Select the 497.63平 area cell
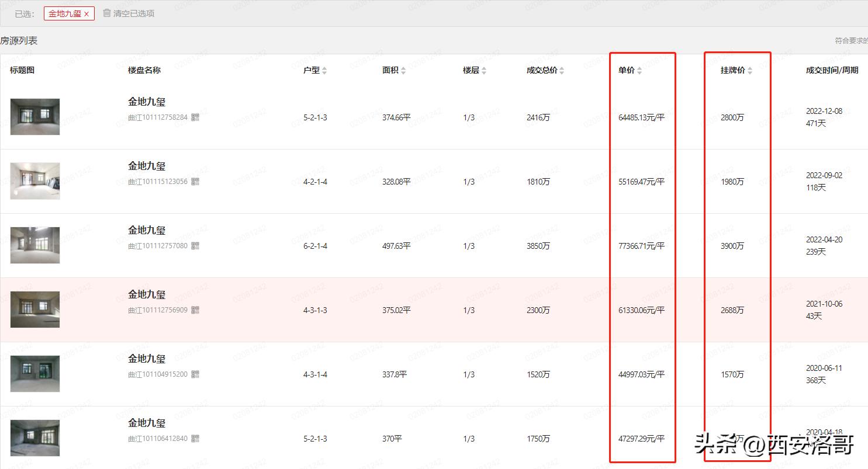The width and height of the screenshot is (868, 469). [396, 246]
